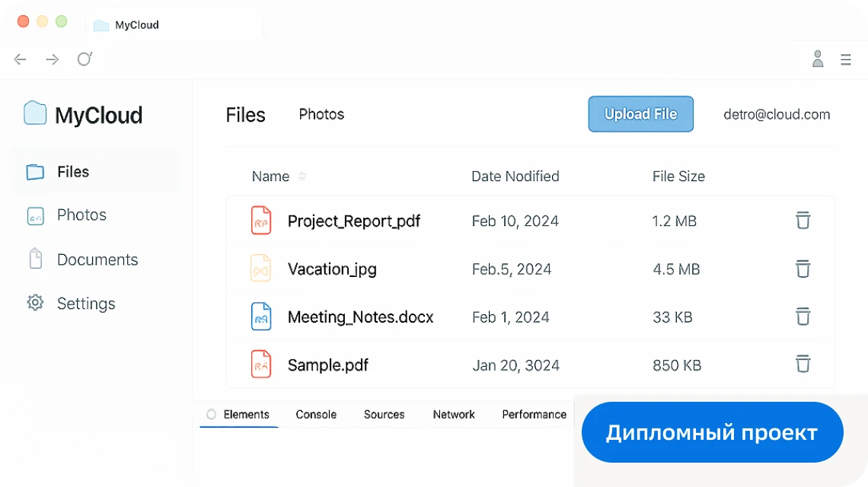Sort files by the Name column arrow
The height and width of the screenshot is (487, 868).
(x=302, y=177)
